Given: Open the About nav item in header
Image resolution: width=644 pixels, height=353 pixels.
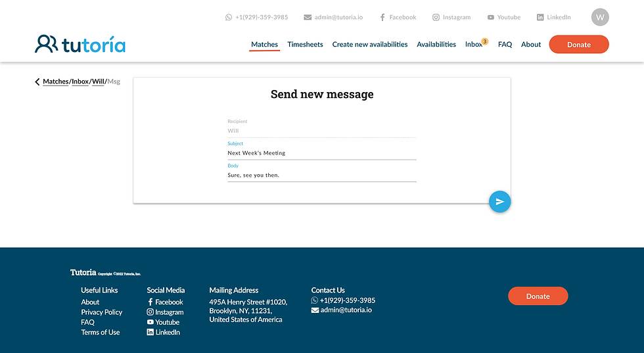Looking at the screenshot, I should click(x=531, y=45).
